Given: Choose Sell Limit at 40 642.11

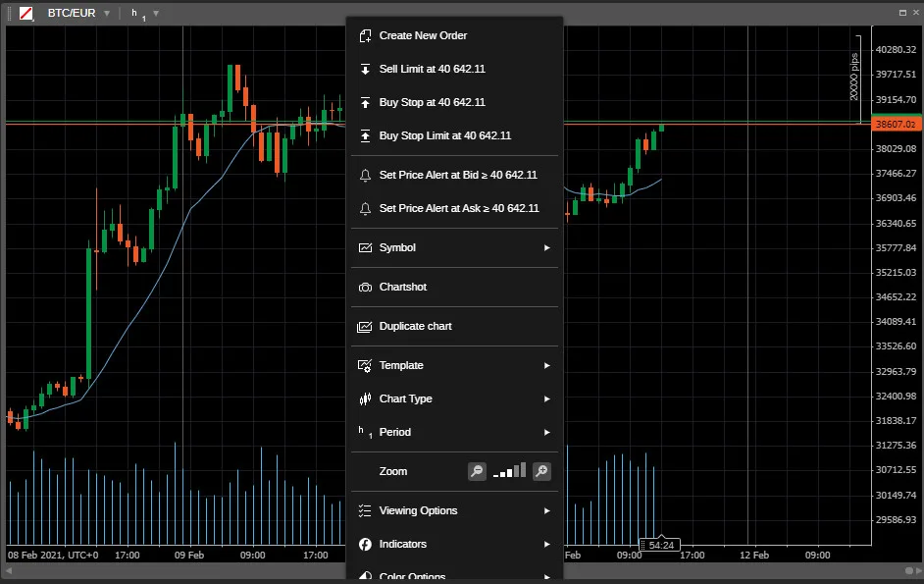Looking at the screenshot, I should click(x=454, y=69).
